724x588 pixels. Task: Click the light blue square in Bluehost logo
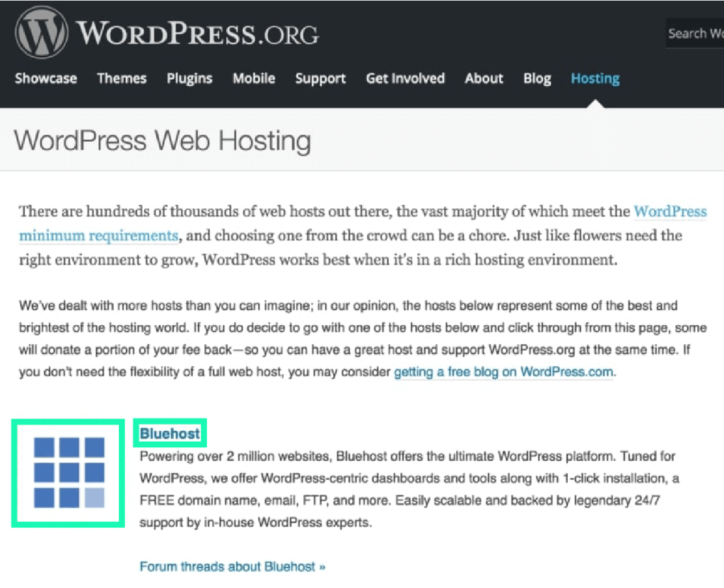tap(94, 498)
